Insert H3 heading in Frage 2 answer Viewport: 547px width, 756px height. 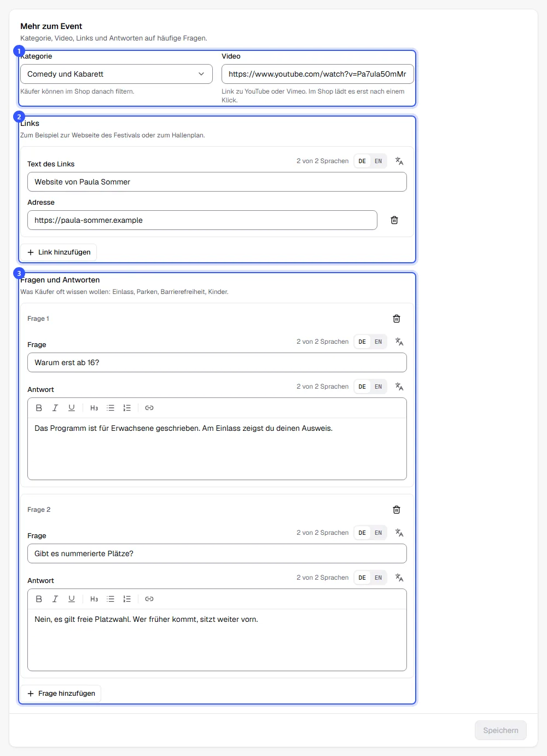coord(94,599)
